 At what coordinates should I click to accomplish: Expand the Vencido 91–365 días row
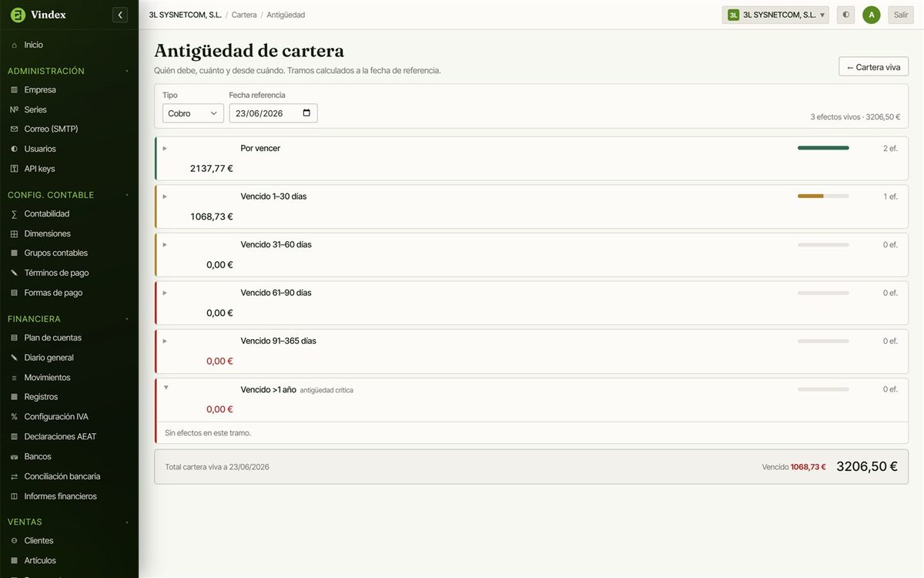point(165,341)
